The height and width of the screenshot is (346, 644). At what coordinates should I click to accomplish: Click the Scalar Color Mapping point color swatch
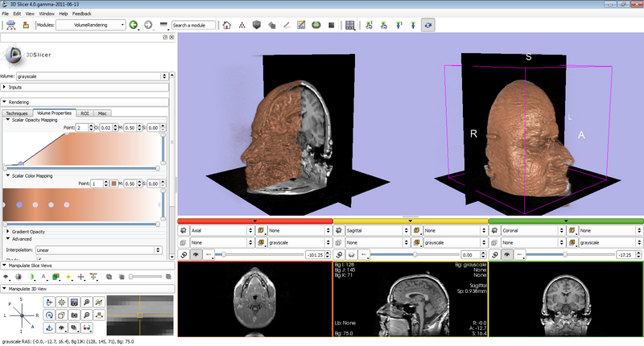[114, 183]
